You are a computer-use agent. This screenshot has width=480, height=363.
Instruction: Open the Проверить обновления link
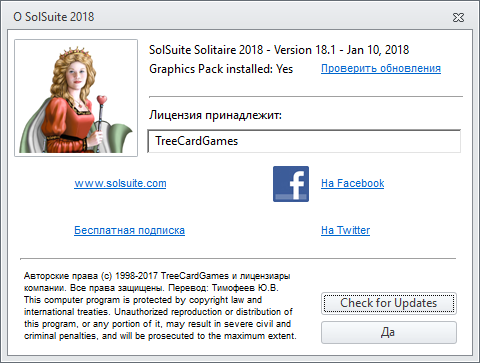click(x=381, y=68)
